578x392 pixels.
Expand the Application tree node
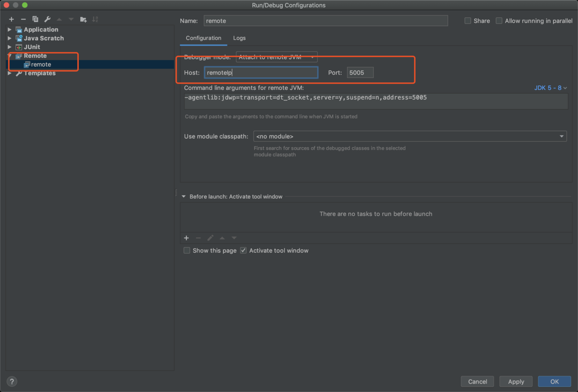[9, 29]
